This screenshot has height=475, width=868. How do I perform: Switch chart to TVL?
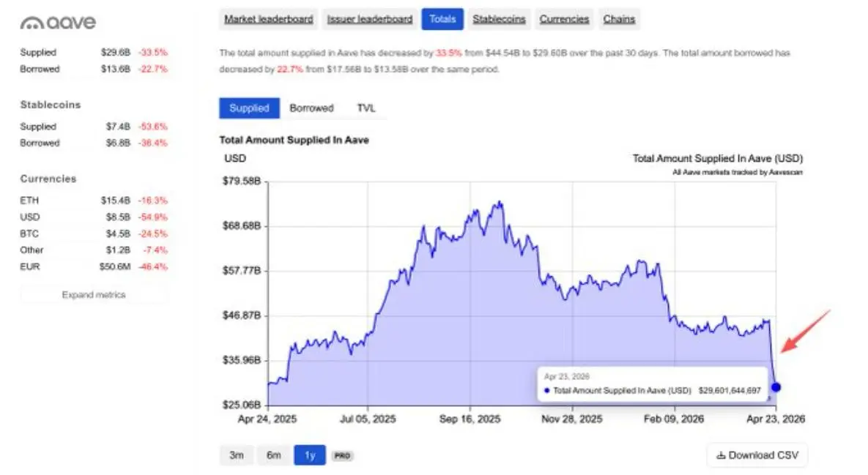click(x=366, y=108)
